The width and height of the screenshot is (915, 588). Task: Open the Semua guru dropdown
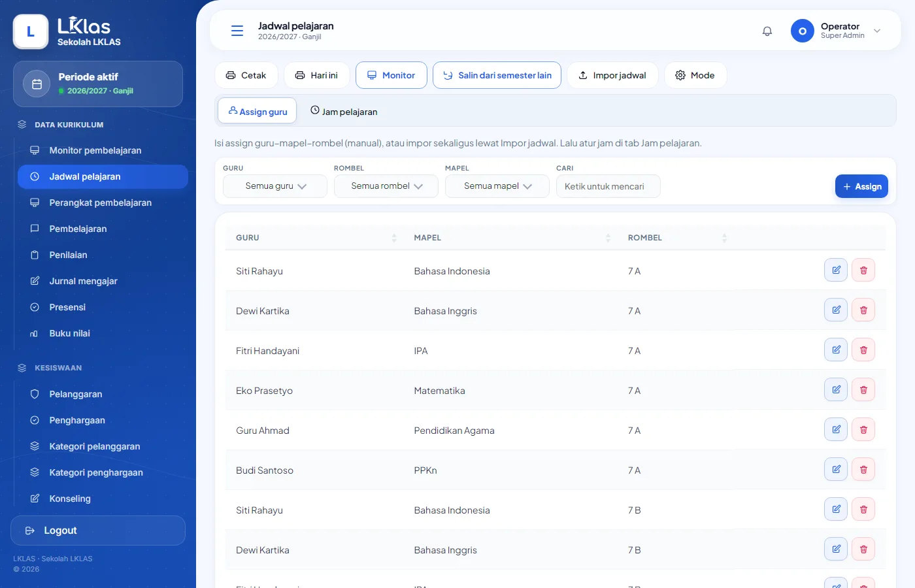(275, 186)
